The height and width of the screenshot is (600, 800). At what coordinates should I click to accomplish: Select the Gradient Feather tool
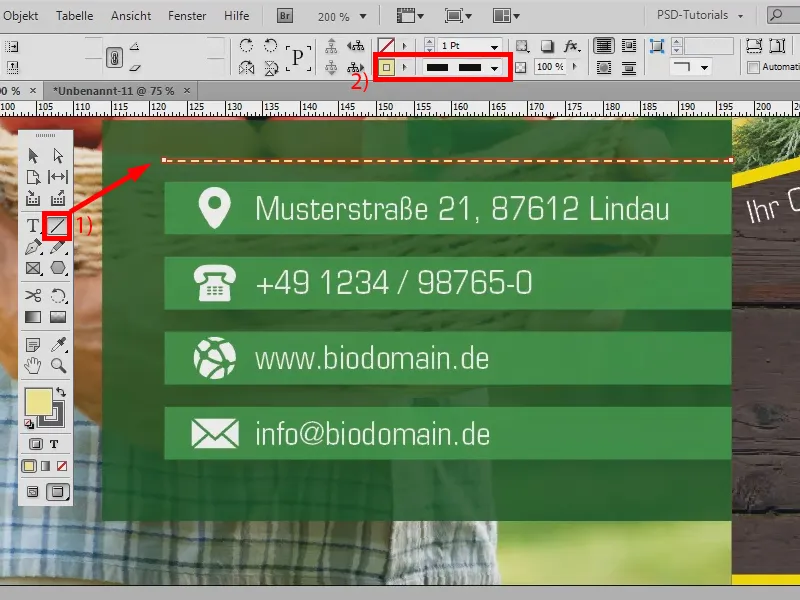point(58,317)
